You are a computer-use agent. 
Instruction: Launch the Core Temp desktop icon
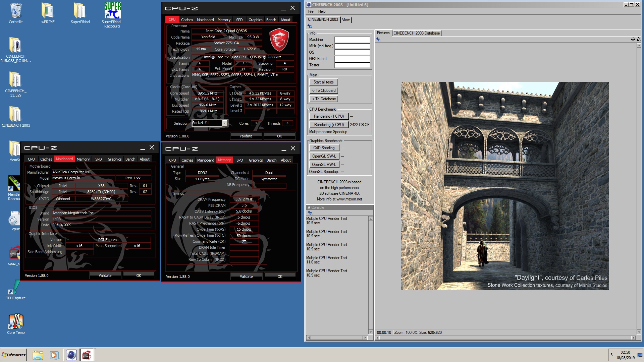[x=16, y=324]
